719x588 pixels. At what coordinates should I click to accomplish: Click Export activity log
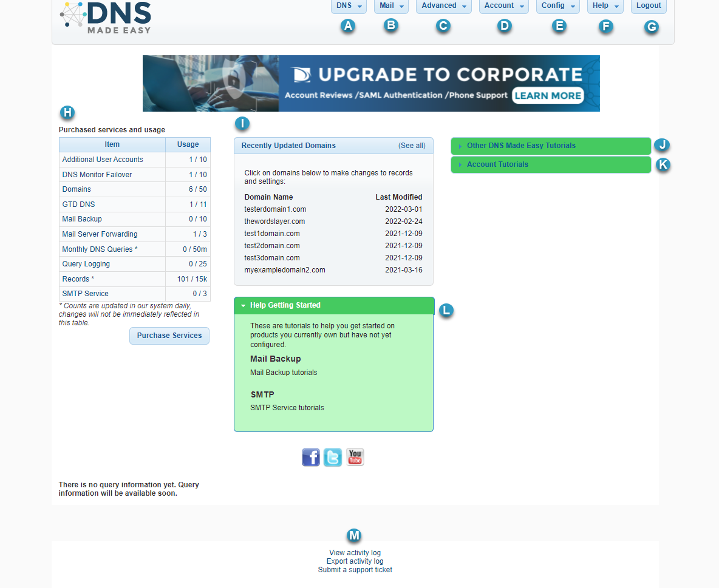pyautogui.click(x=355, y=561)
